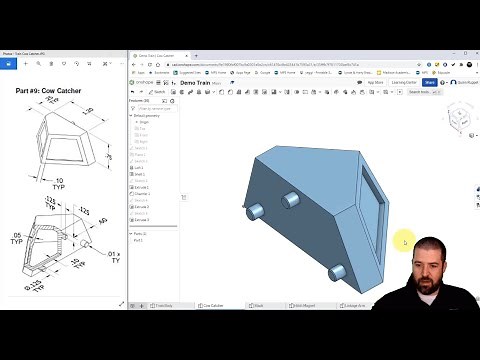This screenshot has height=360, width=480.
Task: Click the redo arrow in Onshape toolbar
Action: [x=141, y=92]
